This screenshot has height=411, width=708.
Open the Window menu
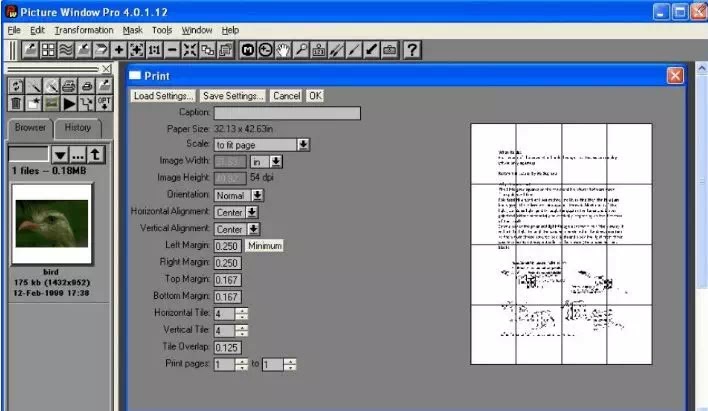197,30
